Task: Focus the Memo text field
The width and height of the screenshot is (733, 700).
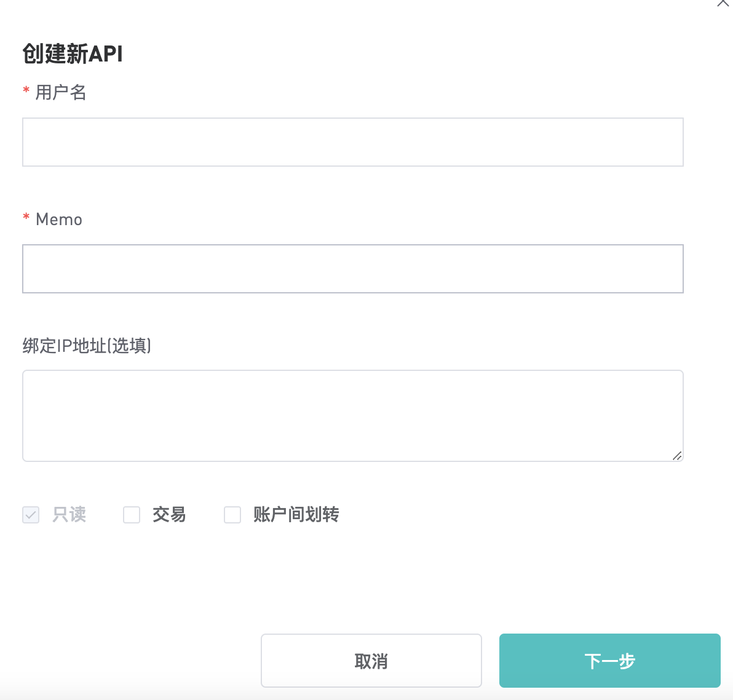Action: [x=353, y=269]
